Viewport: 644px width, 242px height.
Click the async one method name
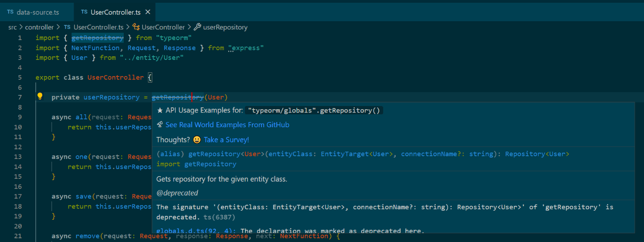(x=81, y=157)
